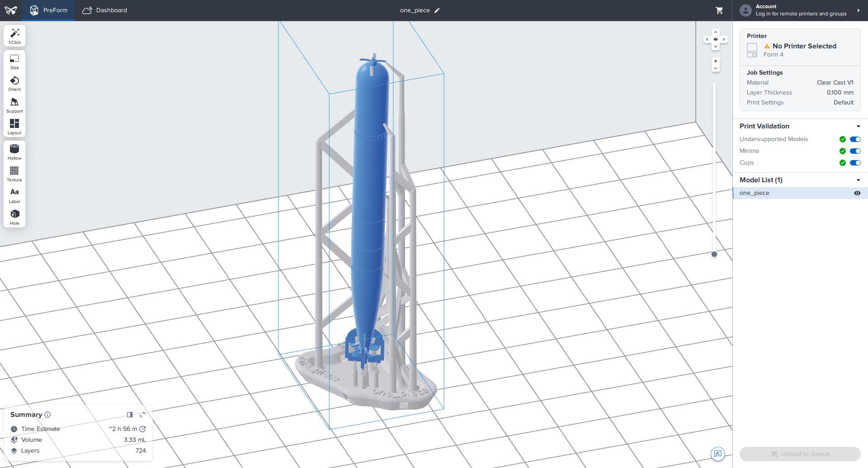Image resolution: width=868 pixels, height=468 pixels.
Task: Click the account avatar icon
Action: pos(746,10)
